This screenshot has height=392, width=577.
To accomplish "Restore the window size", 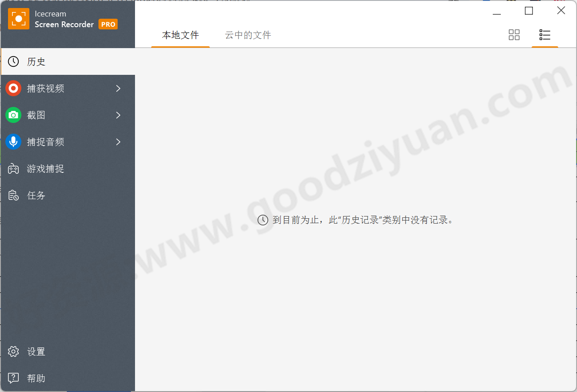I will (x=529, y=10).
